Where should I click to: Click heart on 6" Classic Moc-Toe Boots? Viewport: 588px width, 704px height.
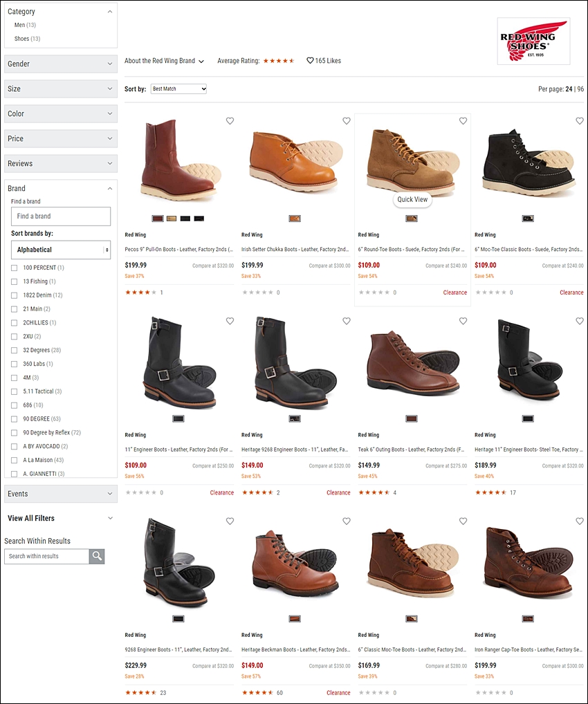coord(463,521)
